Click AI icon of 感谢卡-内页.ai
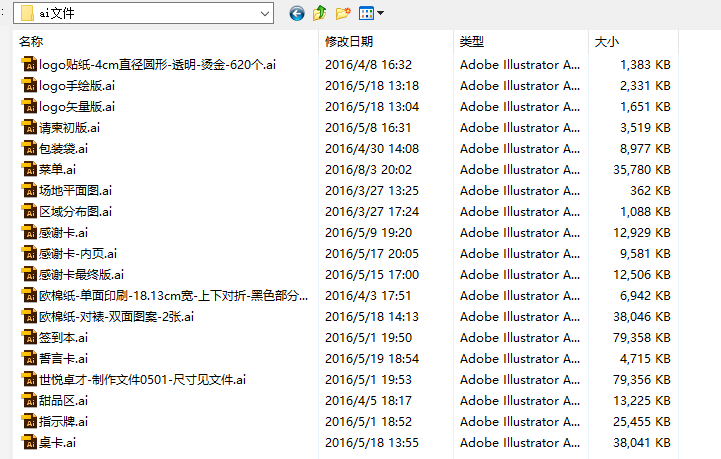The width and height of the screenshot is (721, 459). (x=29, y=253)
